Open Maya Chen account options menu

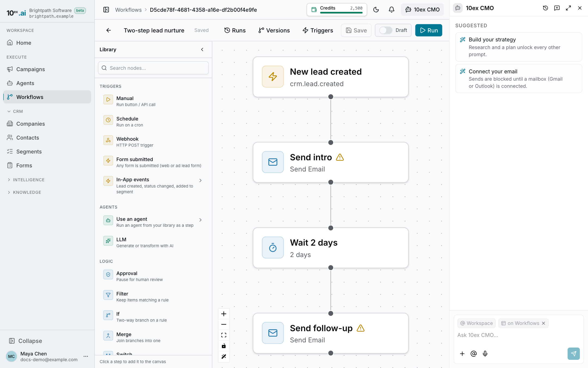point(86,356)
